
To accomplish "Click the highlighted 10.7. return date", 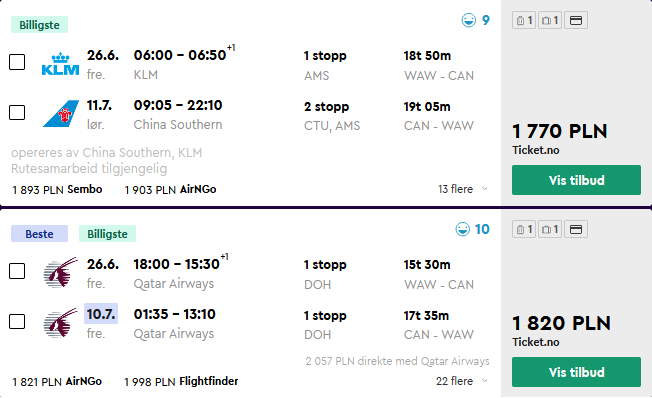I will point(101,314).
